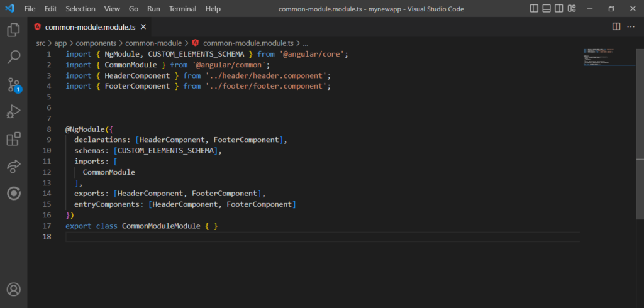
Task: Open the Customize Layout control
Action: point(571,9)
